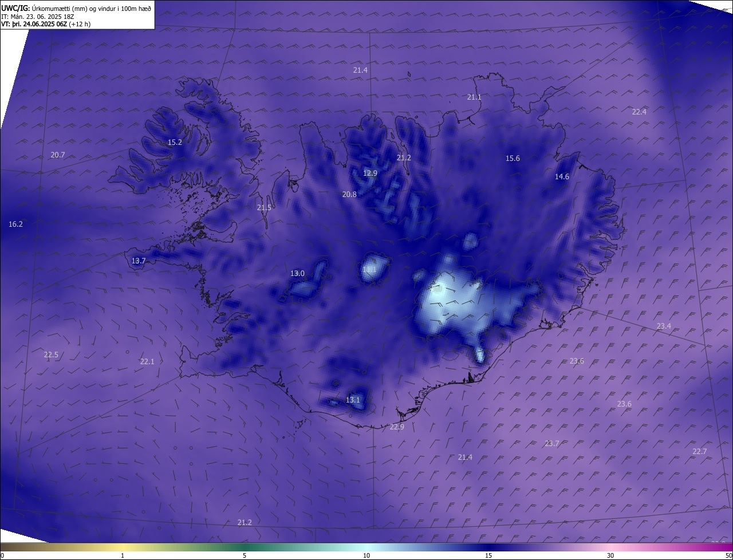This screenshot has width=733, height=560.
Task: Click the map value 21.1
Action: click(474, 97)
